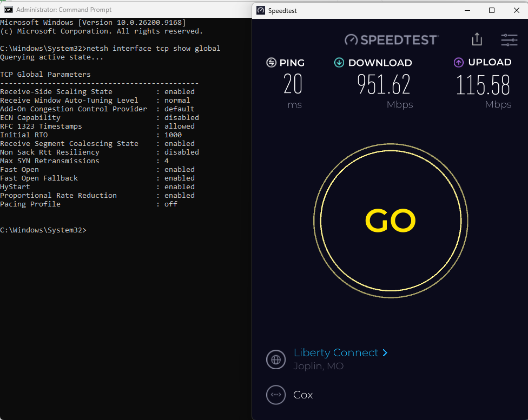Start the test with the GO button
The height and width of the screenshot is (420, 528).
tap(391, 221)
